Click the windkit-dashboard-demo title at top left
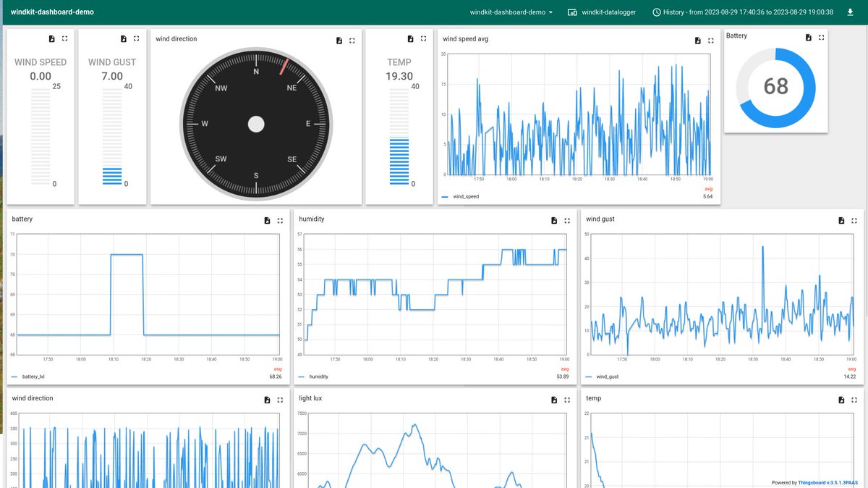This screenshot has height=488, width=868. coord(52,12)
